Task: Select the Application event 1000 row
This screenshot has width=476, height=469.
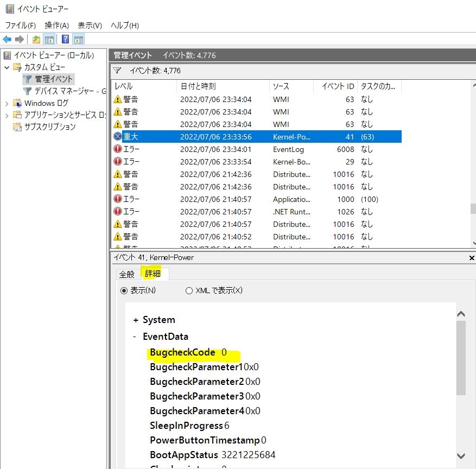Action: click(257, 199)
